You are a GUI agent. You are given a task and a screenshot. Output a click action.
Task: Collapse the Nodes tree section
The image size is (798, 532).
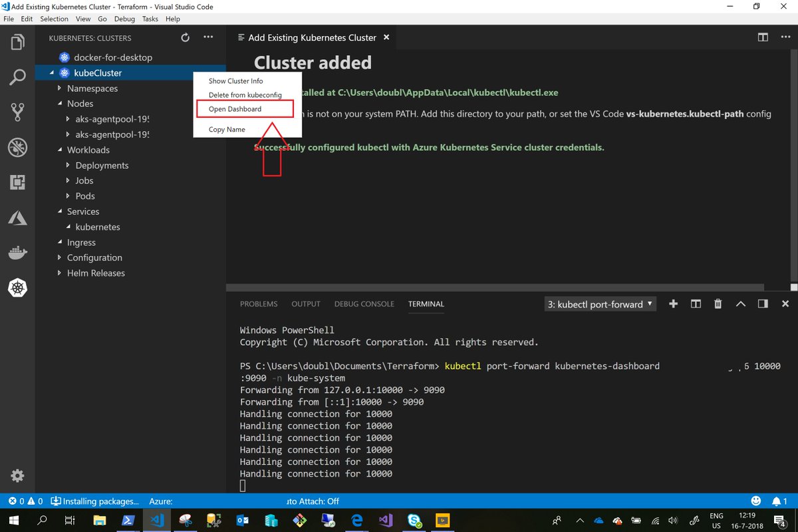[x=59, y=104]
